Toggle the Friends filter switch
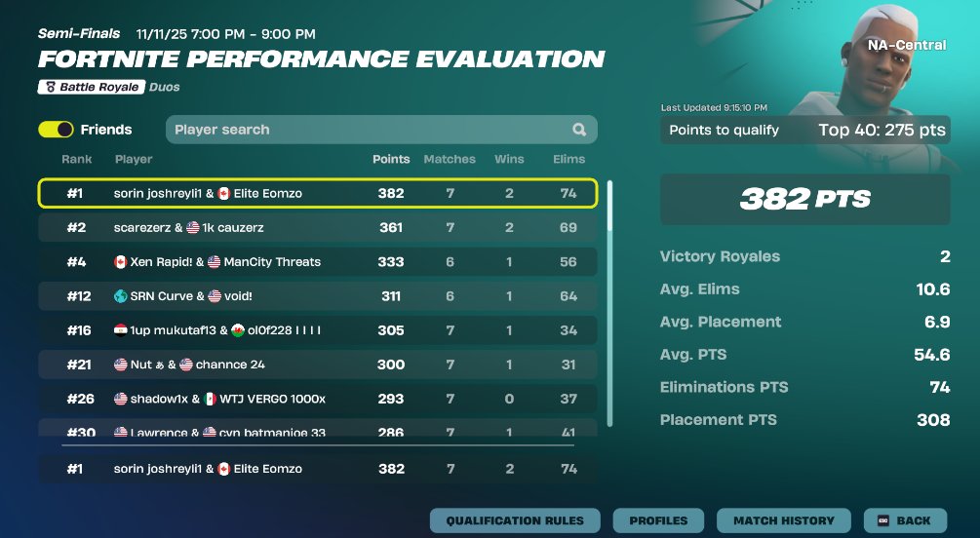Viewport: 980px width, 538px height. tap(56, 130)
